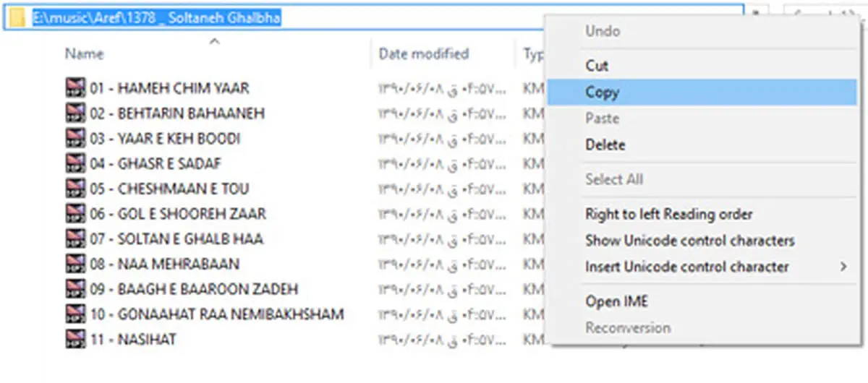Viewport: 868px width, 383px height.
Task: Select the 08 - NAA MEHRABAAN file icon
Action: 75,264
